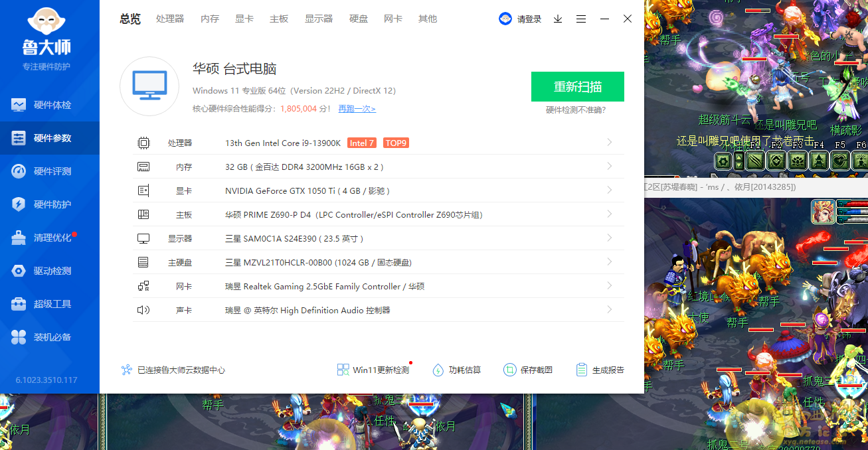Open 驱动检测 in the sidebar
This screenshot has height=450, width=868.
coord(50,271)
